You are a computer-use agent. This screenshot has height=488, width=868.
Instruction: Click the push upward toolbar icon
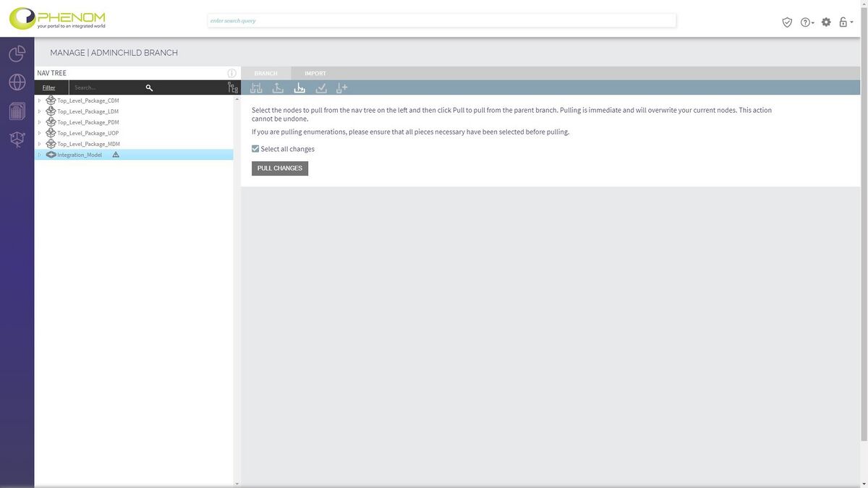278,87
